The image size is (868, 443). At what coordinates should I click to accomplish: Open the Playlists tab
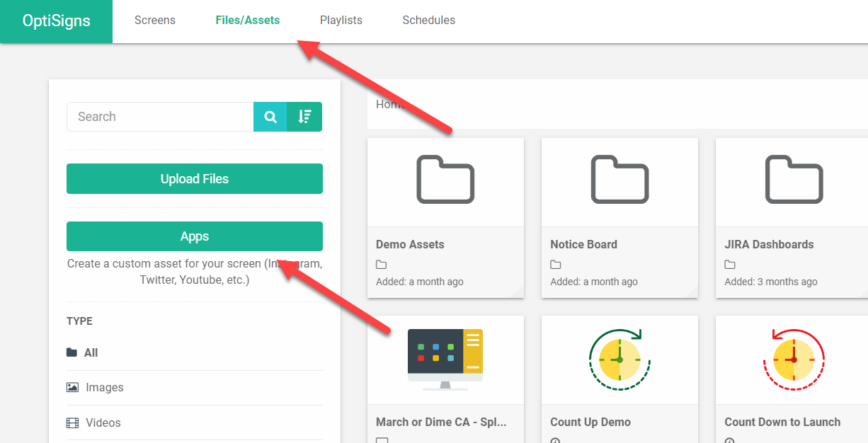(341, 20)
